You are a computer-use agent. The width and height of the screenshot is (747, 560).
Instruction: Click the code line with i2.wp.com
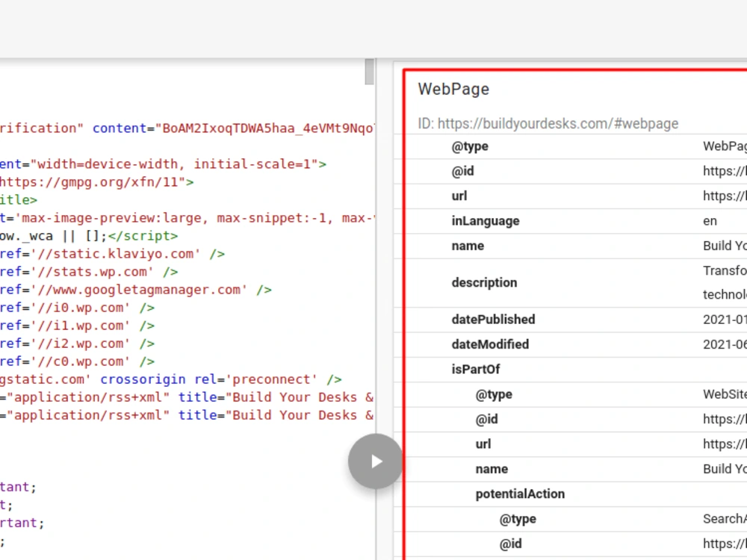(77, 343)
